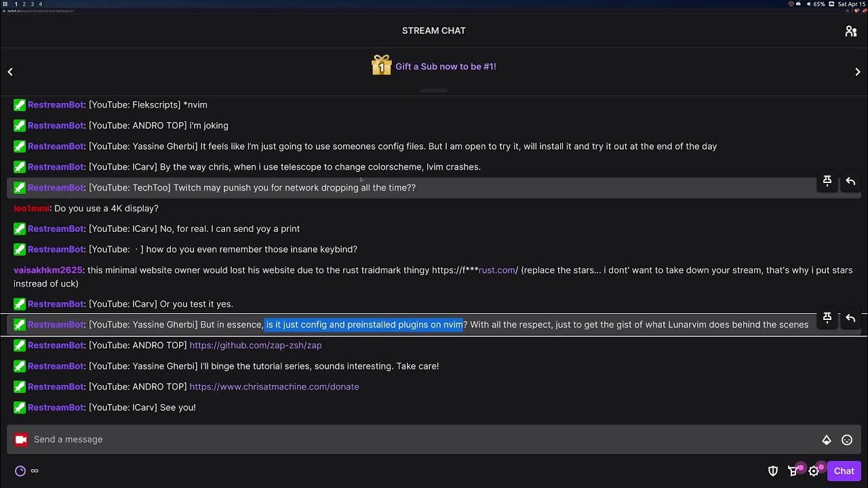This screenshot has height=488, width=868.
Task: Show previous gift leaderboard entry
Action: pos(10,72)
